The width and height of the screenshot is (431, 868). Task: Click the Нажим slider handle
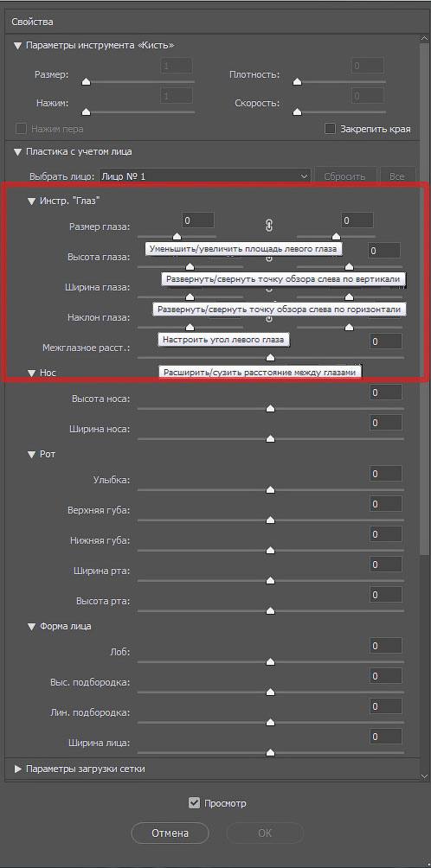click(x=86, y=112)
